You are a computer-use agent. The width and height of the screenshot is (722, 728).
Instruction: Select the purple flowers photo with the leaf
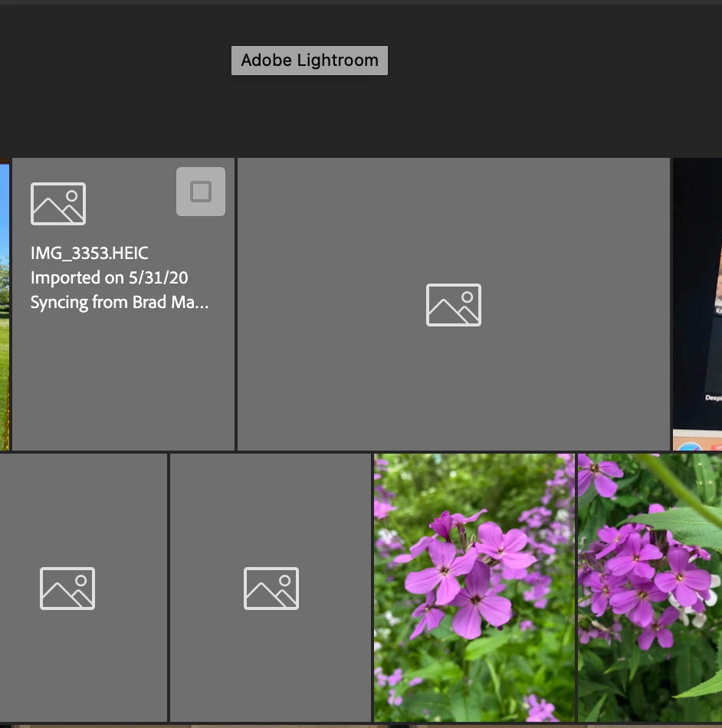click(650, 587)
